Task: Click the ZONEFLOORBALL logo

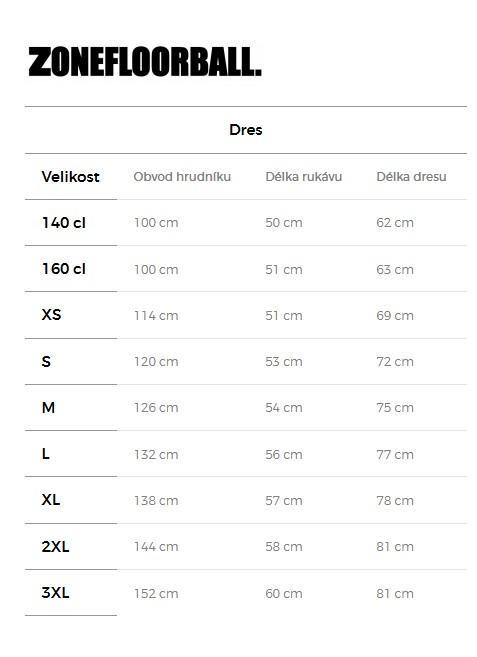Action: tap(145, 62)
